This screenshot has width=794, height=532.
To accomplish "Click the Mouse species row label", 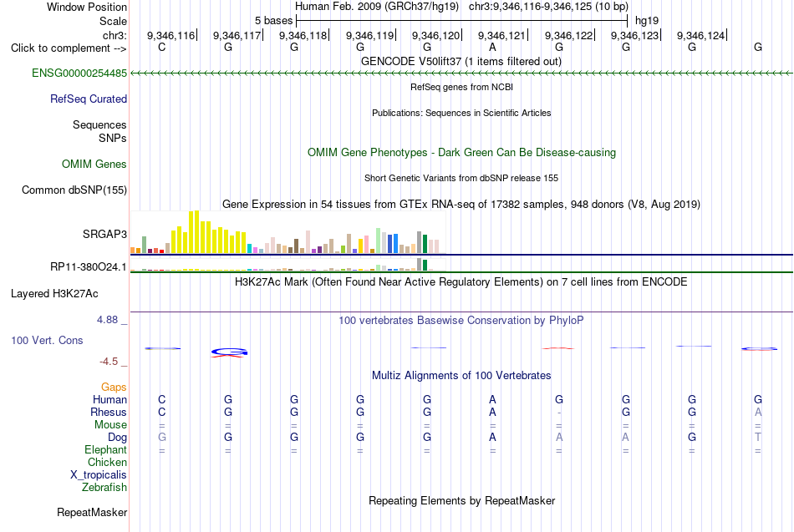I will 110,425.
